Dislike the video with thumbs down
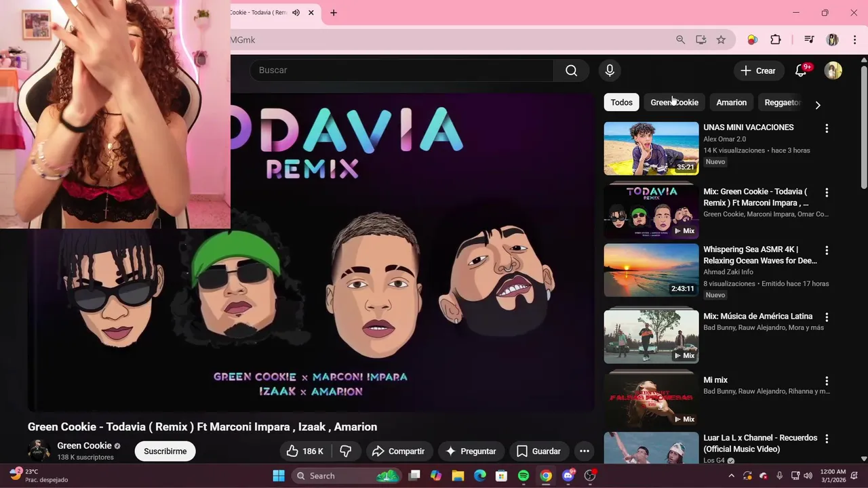The height and width of the screenshot is (488, 868). [x=346, y=451]
